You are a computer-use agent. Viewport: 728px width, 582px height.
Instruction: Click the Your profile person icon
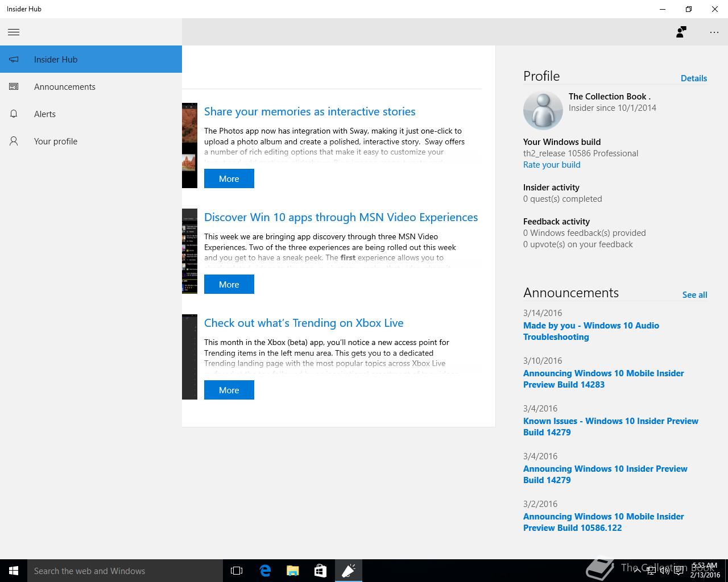(14, 141)
